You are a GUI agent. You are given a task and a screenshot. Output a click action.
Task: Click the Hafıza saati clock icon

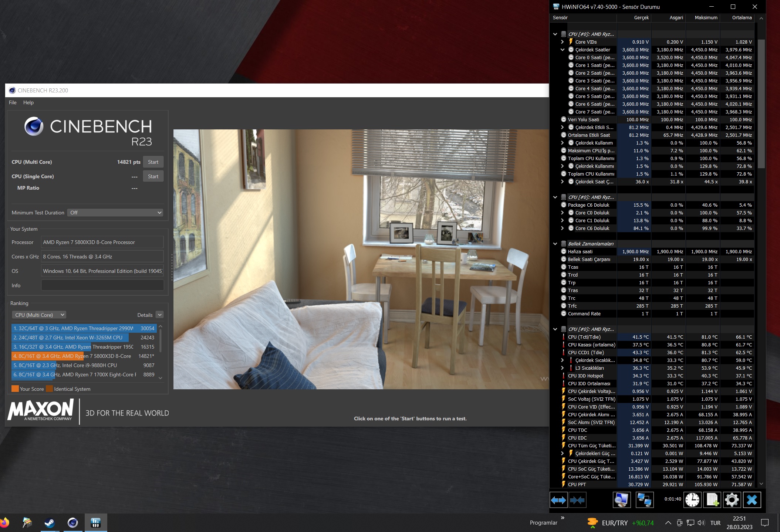(x=563, y=251)
